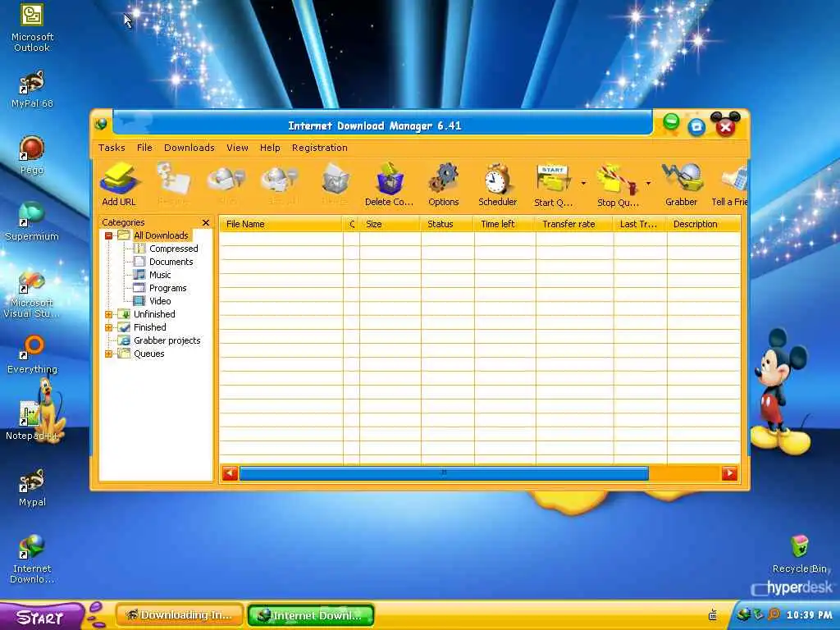Click the IDM globe icon in system tray
This screenshot has height=630, width=840.
pos(743,614)
